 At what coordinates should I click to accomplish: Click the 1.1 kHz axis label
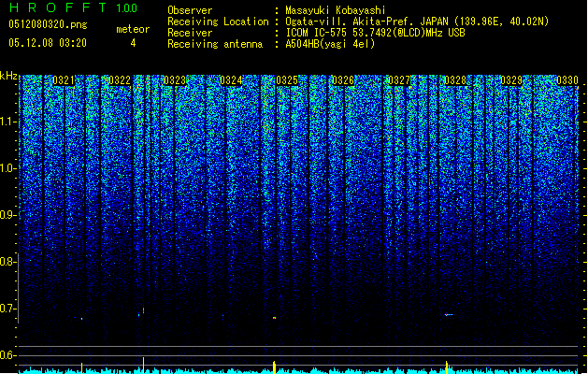[x=8, y=122]
